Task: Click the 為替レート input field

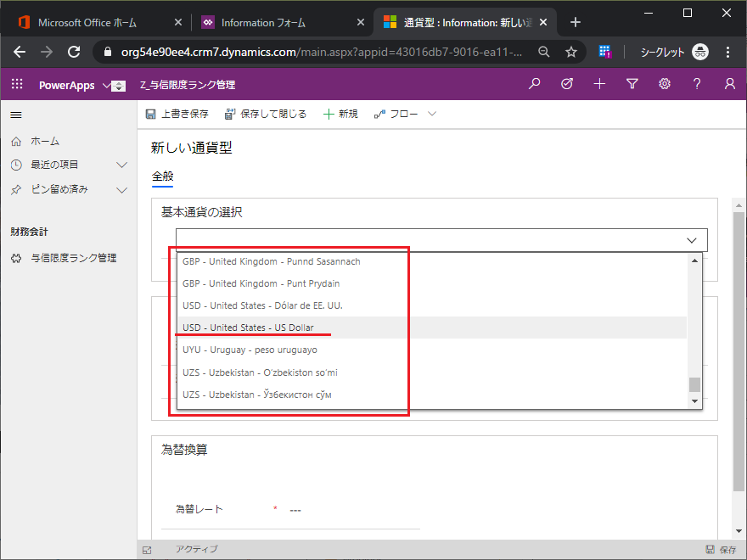Action: [353, 510]
